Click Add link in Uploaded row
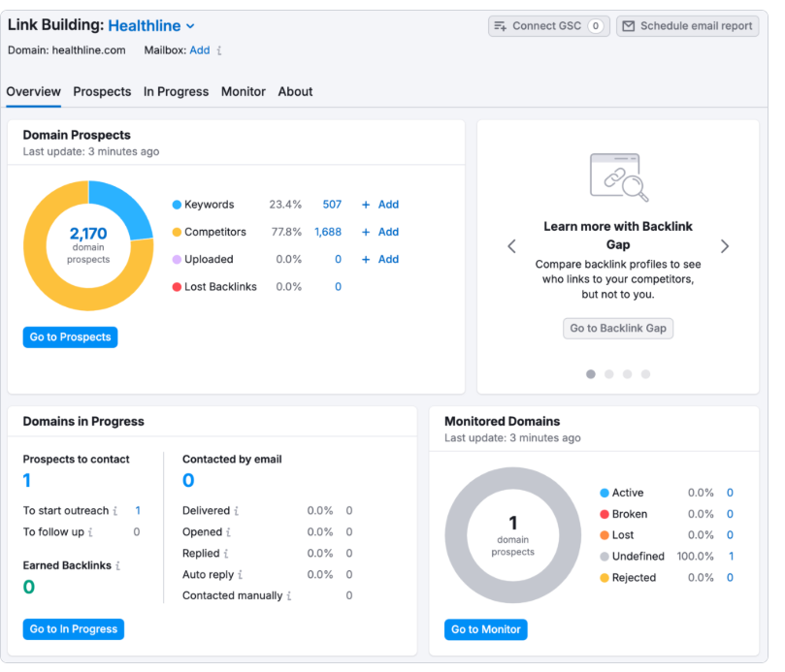Image resolution: width=785 pixels, height=672 pixels. point(388,260)
